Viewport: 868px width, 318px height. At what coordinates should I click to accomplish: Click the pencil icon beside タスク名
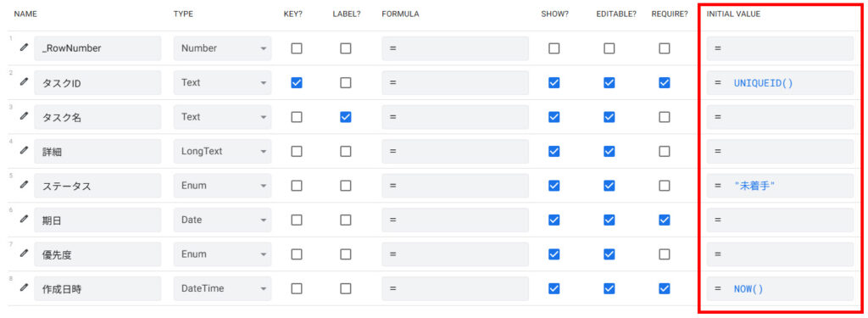[23, 116]
